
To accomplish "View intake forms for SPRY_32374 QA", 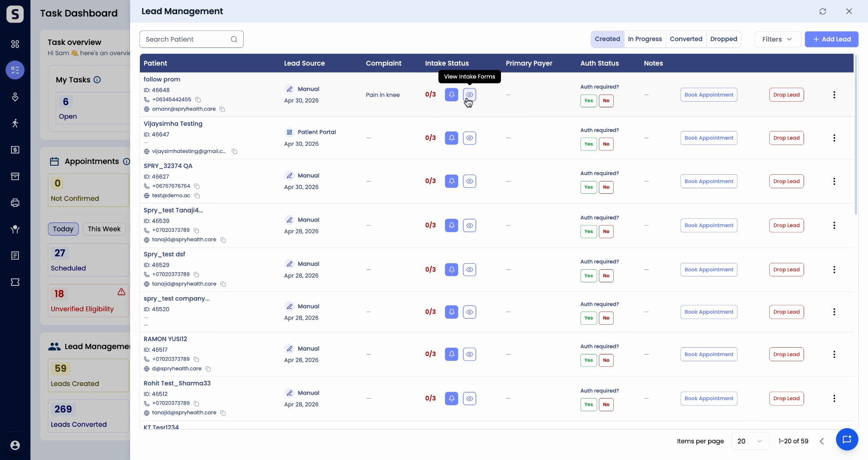I will [469, 181].
